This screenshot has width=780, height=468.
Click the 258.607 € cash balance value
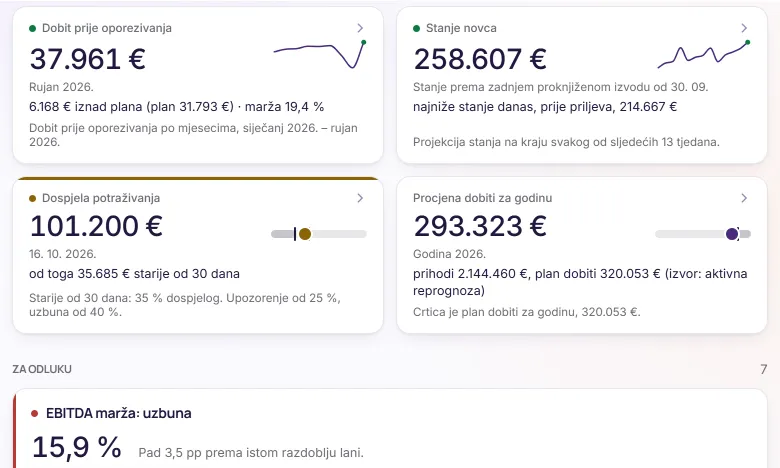click(x=480, y=59)
